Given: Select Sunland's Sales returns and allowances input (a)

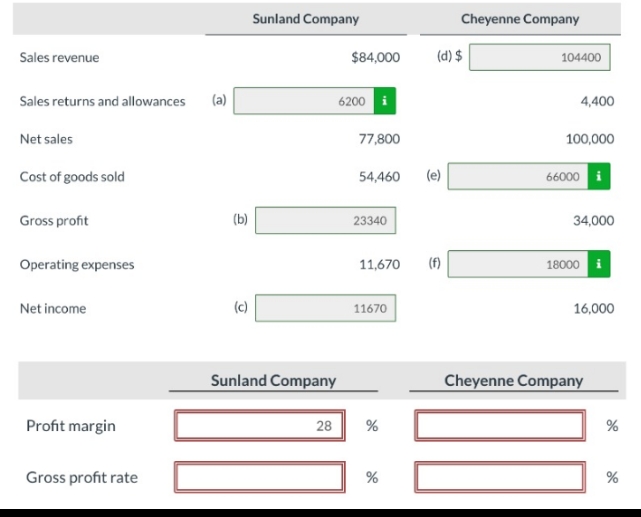Looking at the screenshot, I should tap(303, 101).
